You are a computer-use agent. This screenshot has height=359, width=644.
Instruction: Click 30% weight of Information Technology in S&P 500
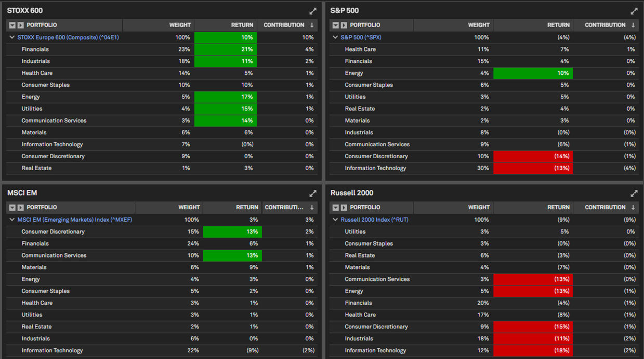(x=483, y=168)
